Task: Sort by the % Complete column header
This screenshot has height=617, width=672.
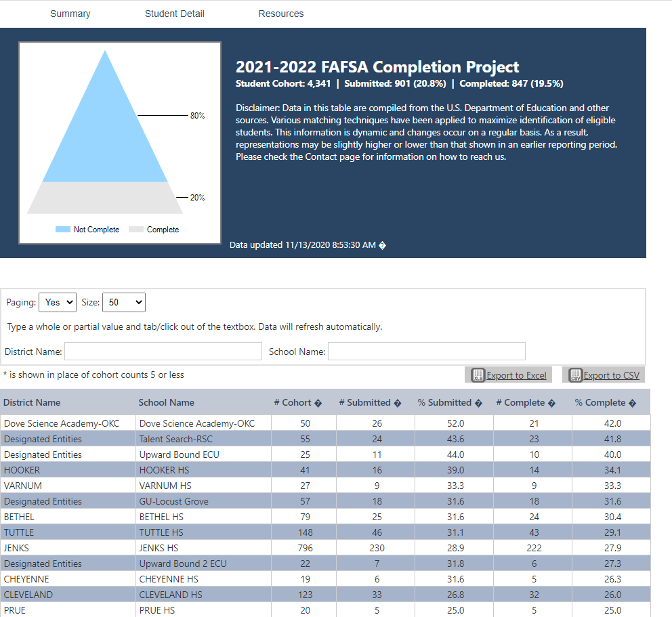Action: tap(600, 403)
